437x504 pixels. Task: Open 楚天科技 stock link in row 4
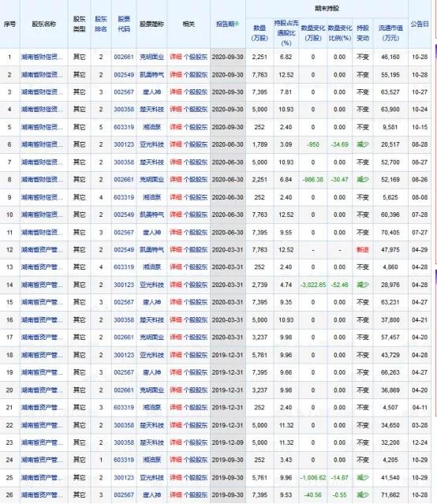pyautogui.click(x=151, y=110)
